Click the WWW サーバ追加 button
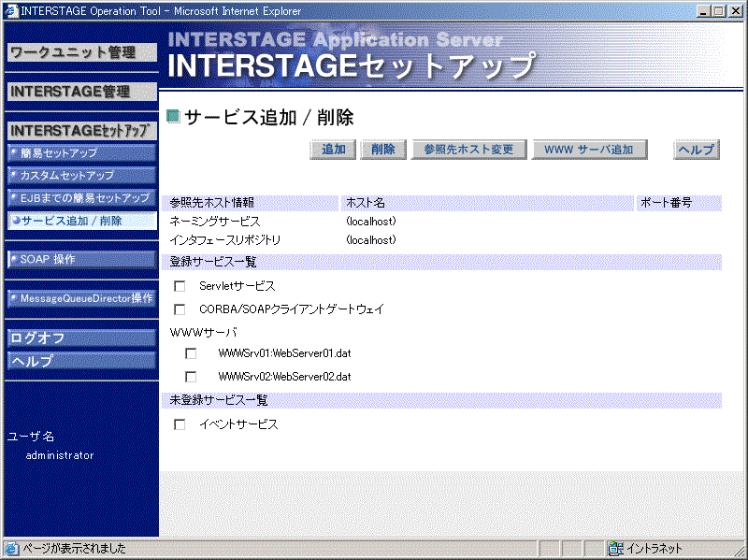This screenshot has width=748, height=560. (589, 150)
